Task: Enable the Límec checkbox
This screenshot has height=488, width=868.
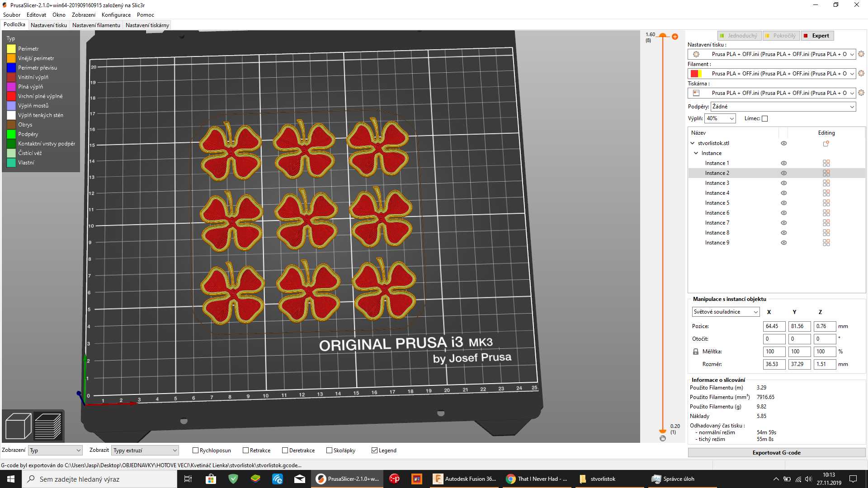Action: click(x=765, y=119)
